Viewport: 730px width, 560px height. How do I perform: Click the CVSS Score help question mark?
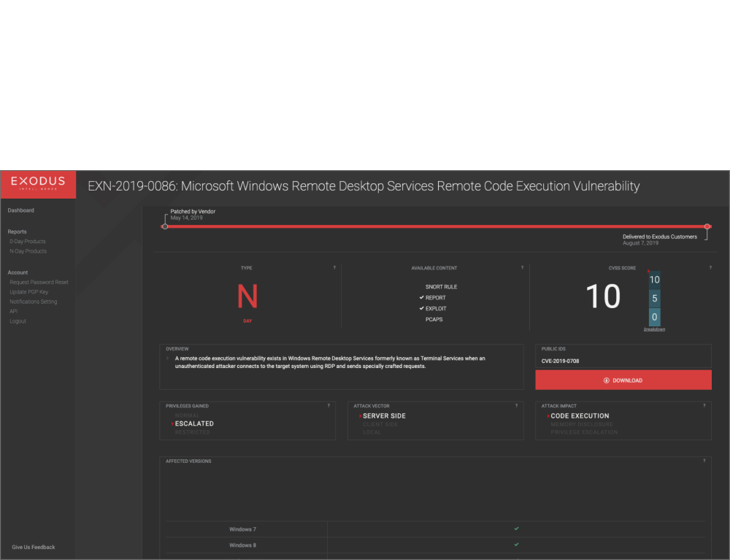(710, 268)
